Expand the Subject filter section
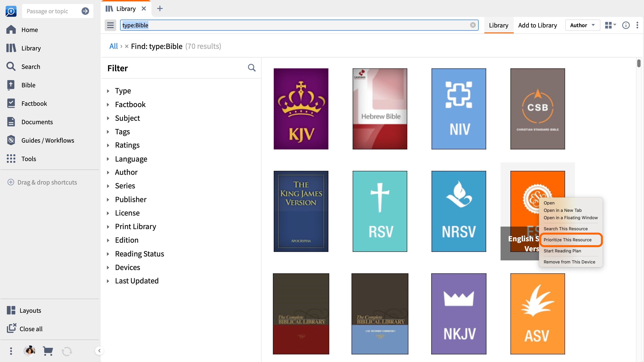This screenshot has width=644, height=362. 108,118
